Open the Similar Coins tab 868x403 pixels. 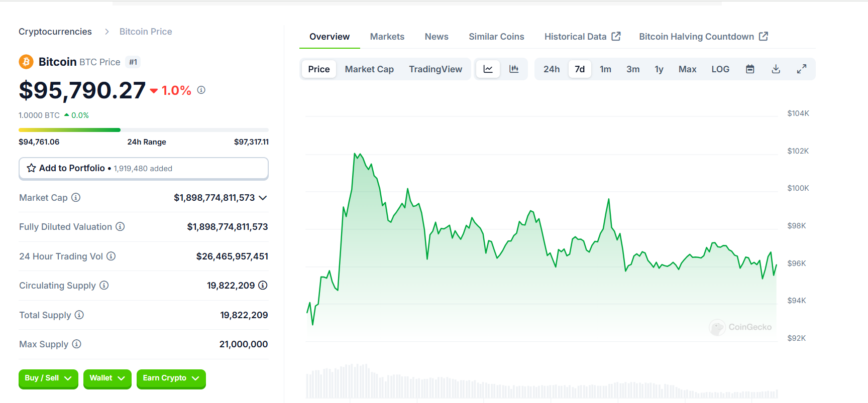[x=496, y=37]
